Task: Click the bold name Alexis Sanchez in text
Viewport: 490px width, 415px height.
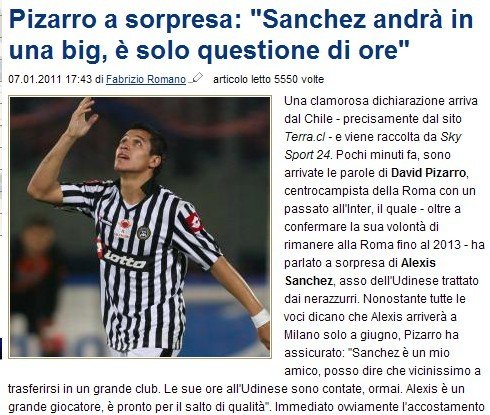Action: (360, 272)
